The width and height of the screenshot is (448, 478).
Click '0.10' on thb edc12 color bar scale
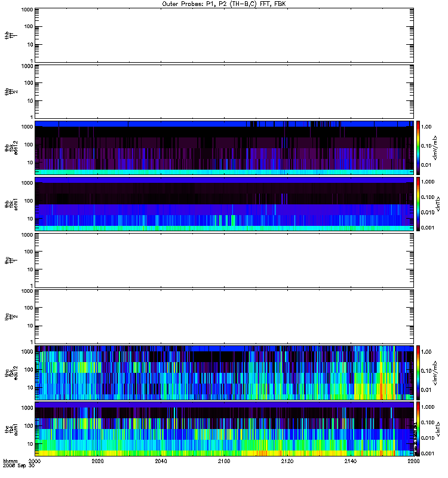[x=426, y=146]
